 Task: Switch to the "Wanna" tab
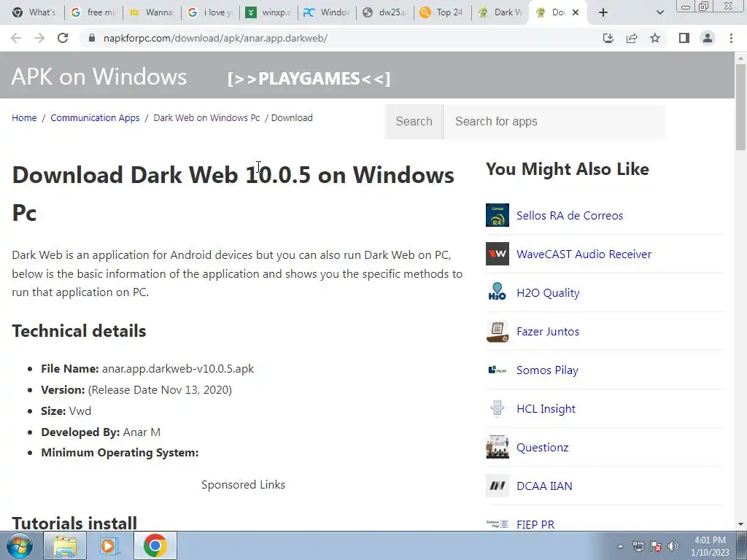tap(152, 12)
